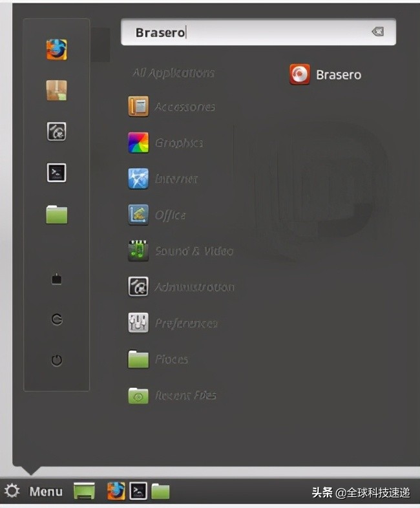Click the Administration category icon
The image size is (420, 508).
coord(138,286)
